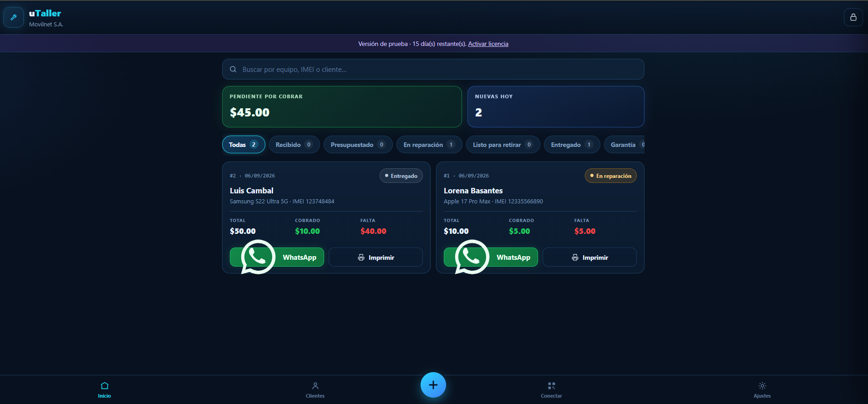The width and height of the screenshot is (868, 404).
Task: Click $10.00 cobrado on Luis Cambal card
Action: tap(307, 231)
